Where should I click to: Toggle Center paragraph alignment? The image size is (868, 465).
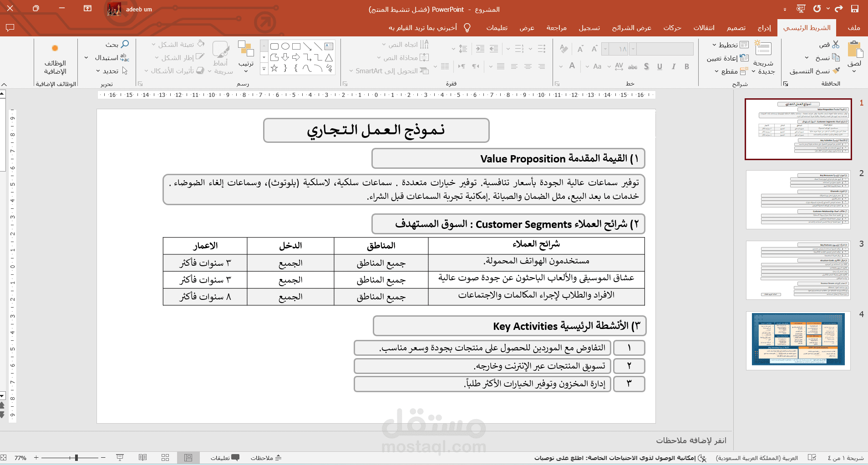[x=528, y=66]
